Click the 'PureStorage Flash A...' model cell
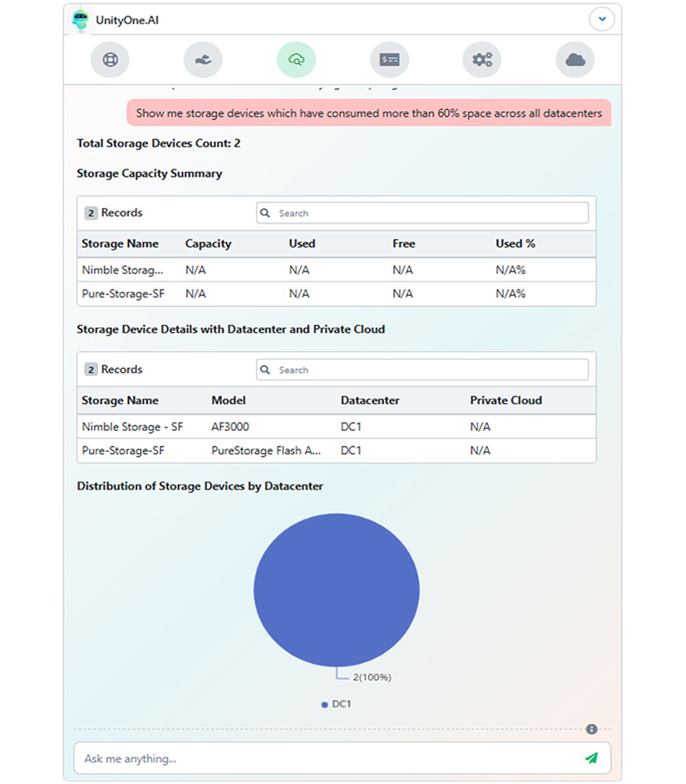The height and width of the screenshot is (784, 686). coord(266,450)
